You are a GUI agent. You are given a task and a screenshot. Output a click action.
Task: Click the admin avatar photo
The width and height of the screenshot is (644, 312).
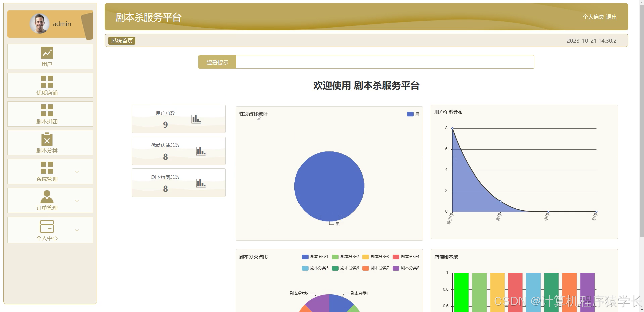(40, 24)
